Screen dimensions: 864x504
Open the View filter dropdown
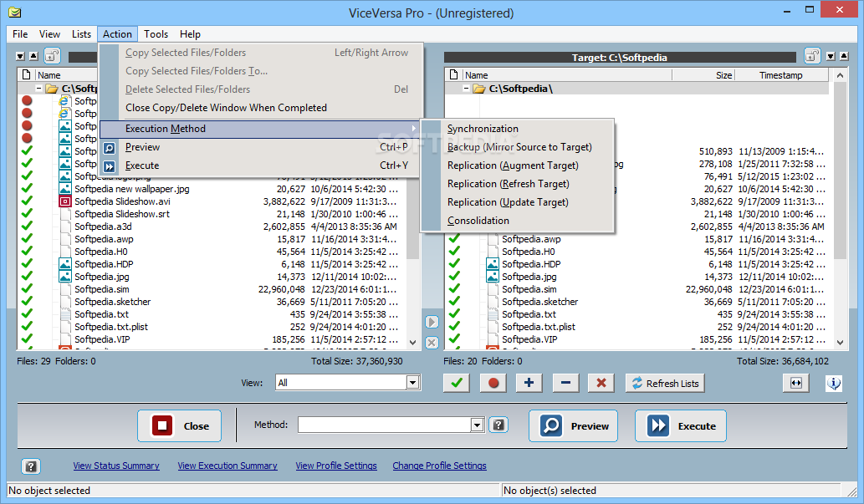pyautogui.click(x=412, y=382)
